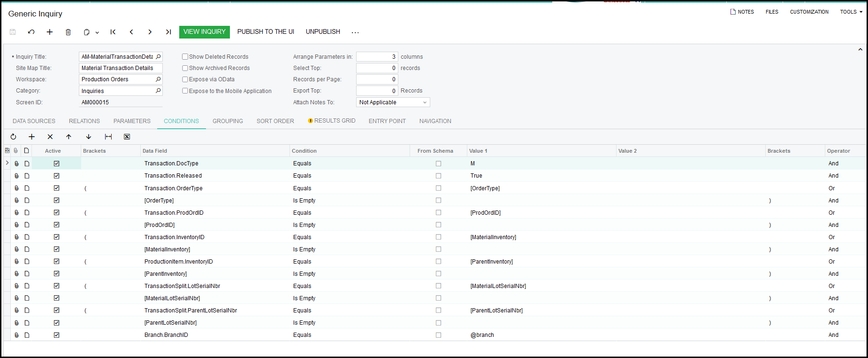
Task: Open the Data Sources tab
Action: pos(34,121)
